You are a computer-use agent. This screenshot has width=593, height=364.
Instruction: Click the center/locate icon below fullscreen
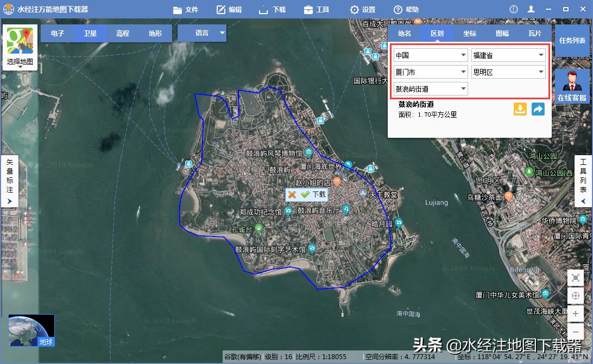[575, 296]
